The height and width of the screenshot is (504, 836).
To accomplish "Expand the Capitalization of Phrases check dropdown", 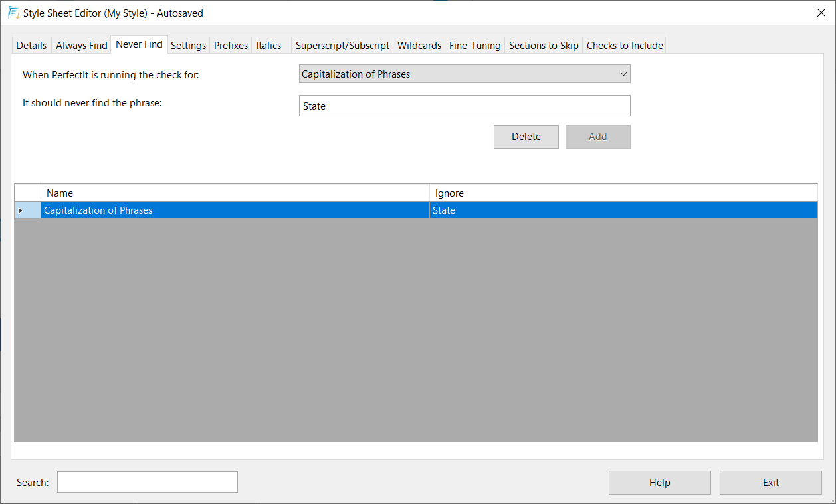I will pos(465,74).
